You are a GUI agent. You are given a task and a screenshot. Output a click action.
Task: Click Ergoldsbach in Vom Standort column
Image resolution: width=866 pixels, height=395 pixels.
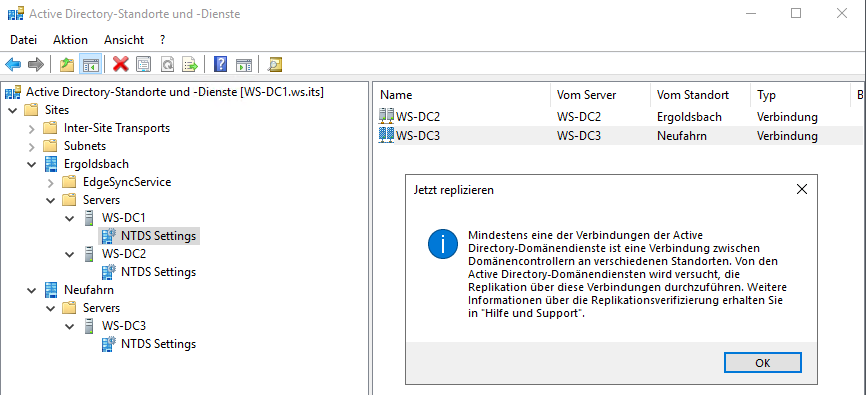(689, 117)
